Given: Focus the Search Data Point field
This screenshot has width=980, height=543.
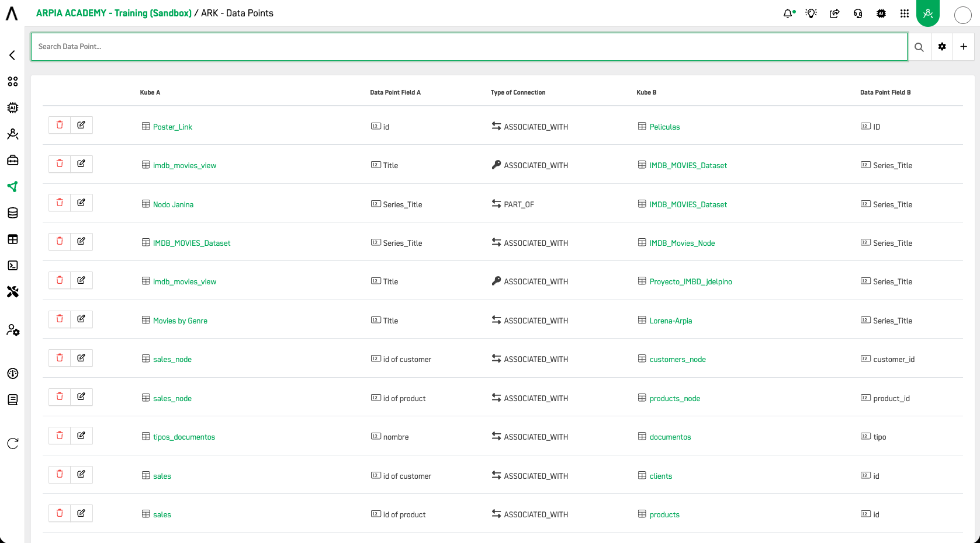Looking at the screenshot, I should (469, 47).
